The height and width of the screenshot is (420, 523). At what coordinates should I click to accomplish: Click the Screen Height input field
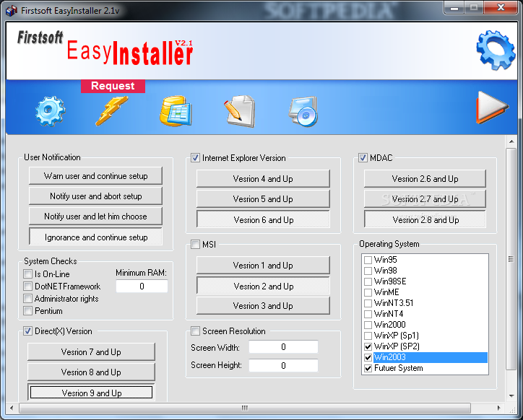pos(283,366)
